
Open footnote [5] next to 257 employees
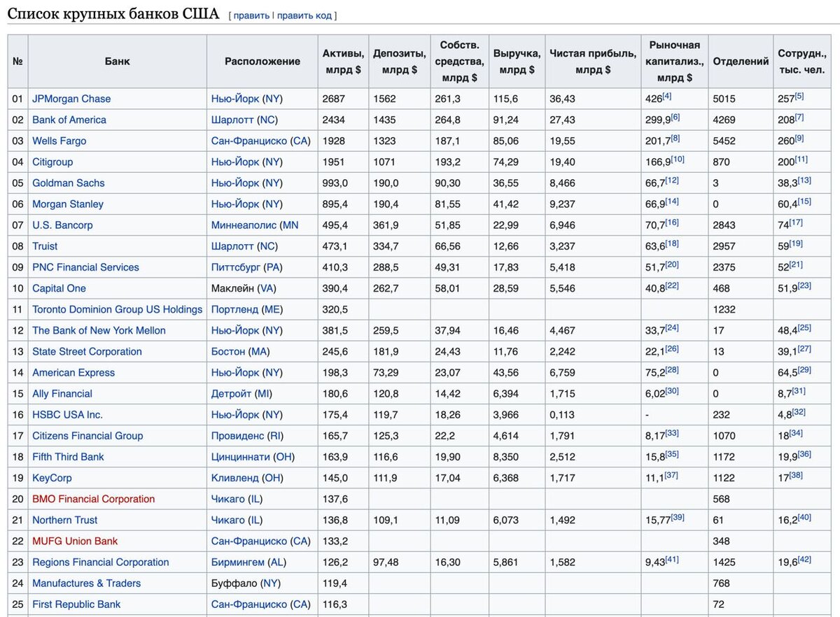point(799,96)
